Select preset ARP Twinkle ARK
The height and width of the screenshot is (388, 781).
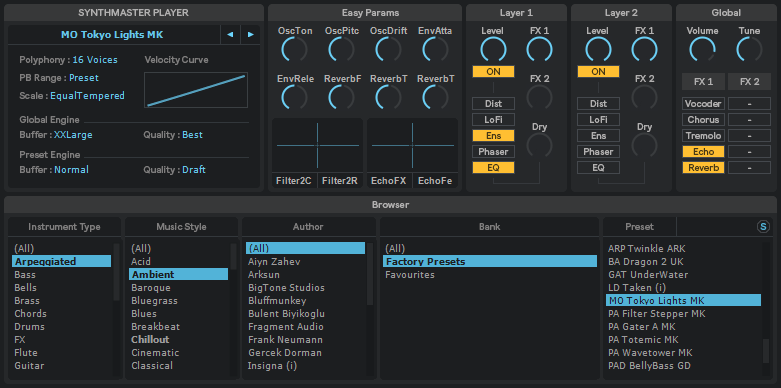coord(683,248)
